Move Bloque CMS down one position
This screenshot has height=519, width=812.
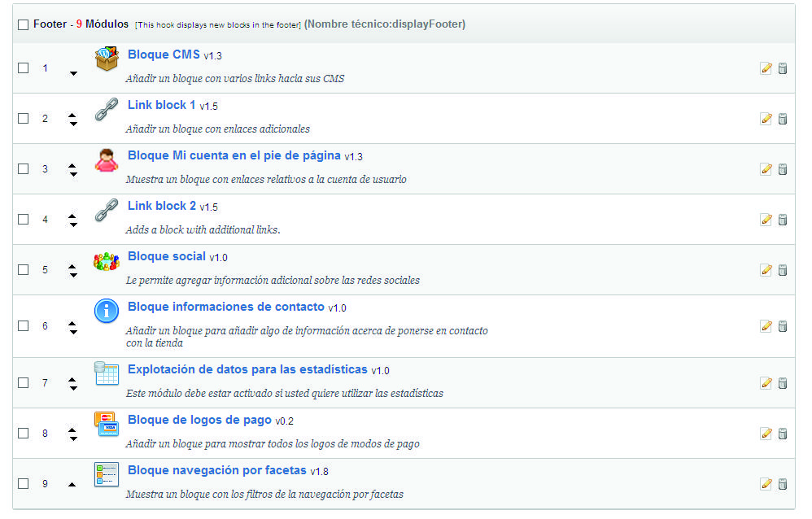pyautogui.click(x=73, y=73)
